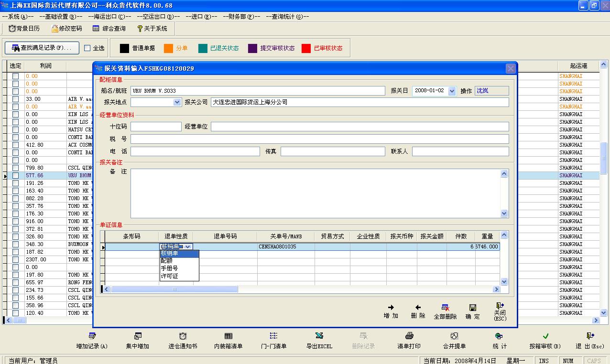Click 清单打印 printer icon

click(409, 336)
